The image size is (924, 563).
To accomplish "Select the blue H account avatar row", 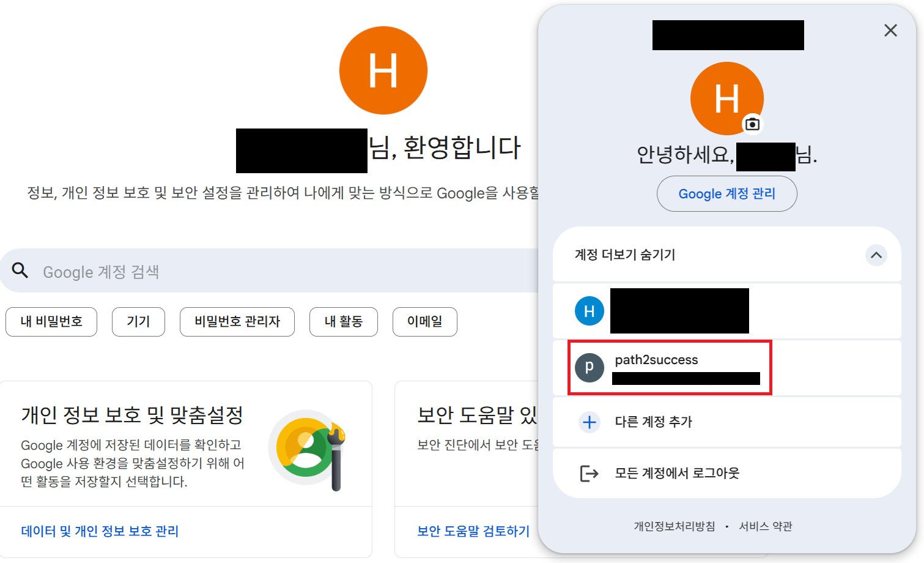I will 726,311.
